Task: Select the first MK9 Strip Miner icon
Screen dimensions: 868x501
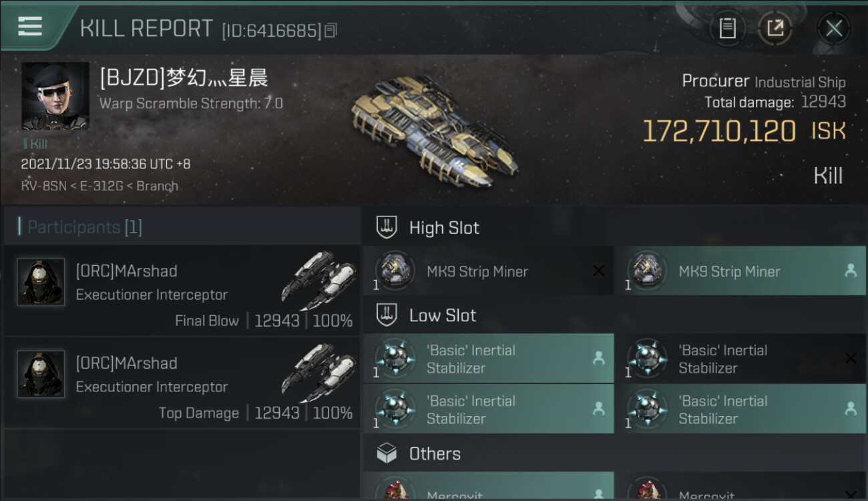Action: [394, 271]
